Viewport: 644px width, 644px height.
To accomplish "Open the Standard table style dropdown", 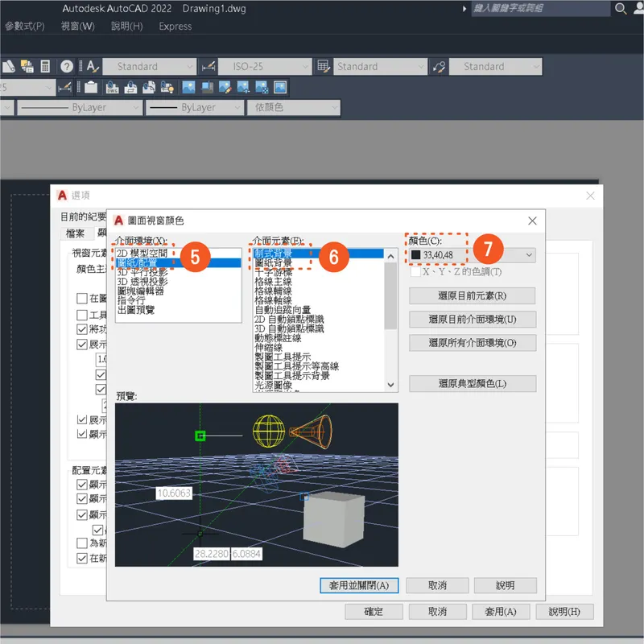I will [x=380, y=67].
